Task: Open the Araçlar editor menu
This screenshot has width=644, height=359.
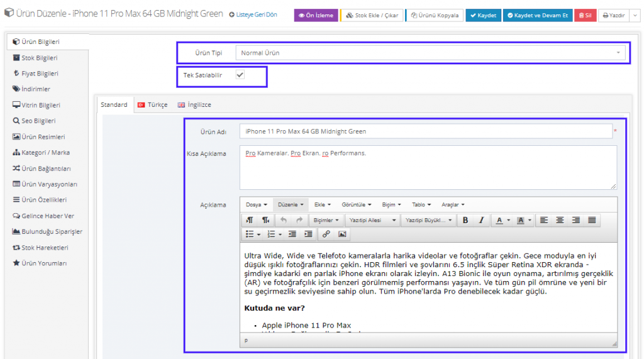Action: [453, 204]
